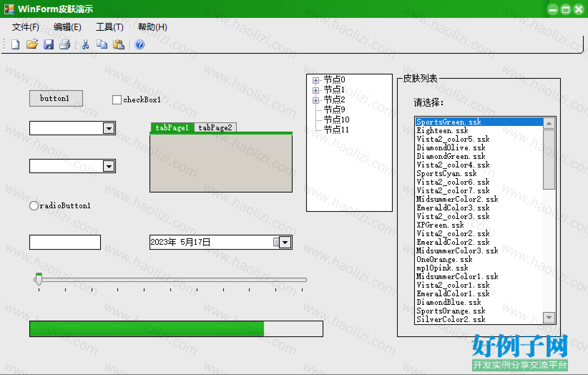
Task: Click the trackbar slider thumb
Action: click(x=39, y=279)
